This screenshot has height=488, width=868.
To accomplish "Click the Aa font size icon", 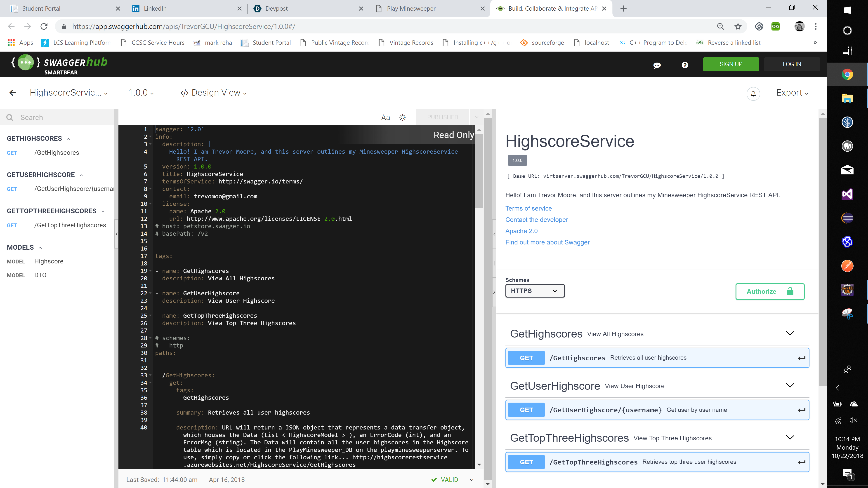I will pos(385,117).
